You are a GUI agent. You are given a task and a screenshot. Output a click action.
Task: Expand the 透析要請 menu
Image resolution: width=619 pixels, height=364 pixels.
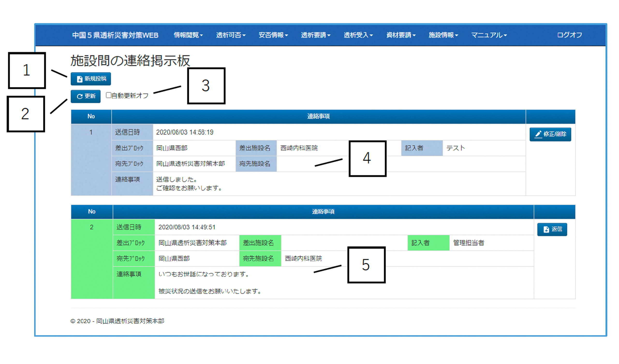(x=316, y=35)
